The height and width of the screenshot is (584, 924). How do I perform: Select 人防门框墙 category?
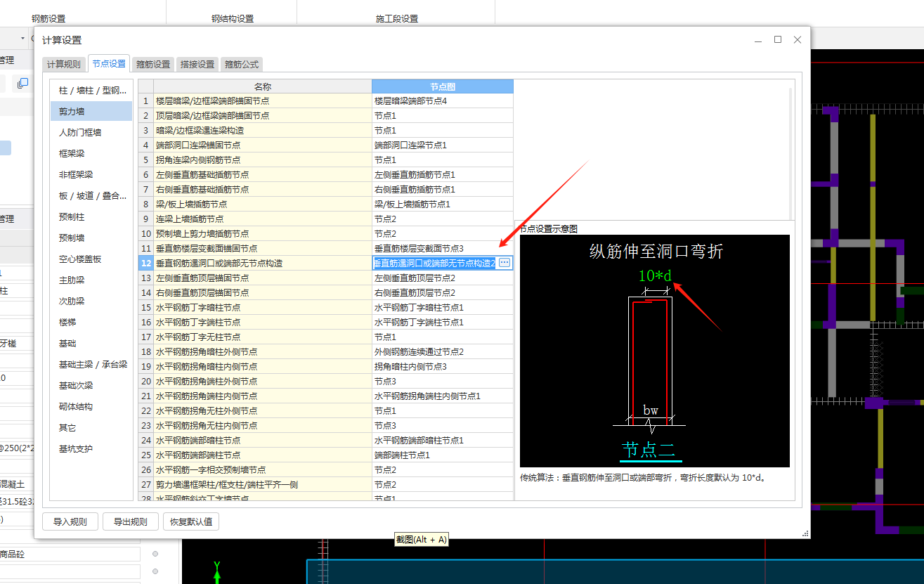tap(91, 132)
